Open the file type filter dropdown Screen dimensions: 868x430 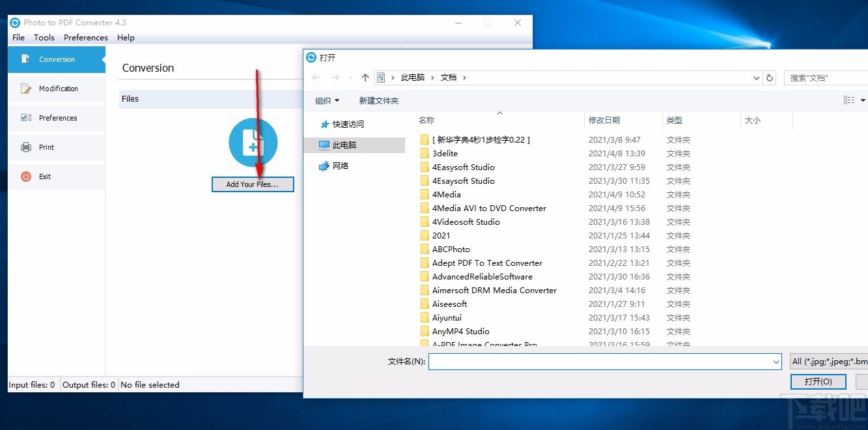pos(827,361)
